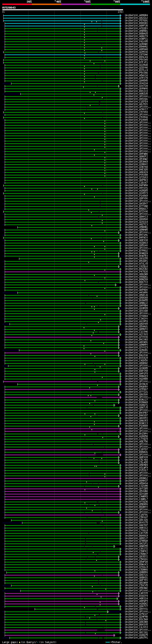Select hit label UniRef100_A9Y1V1

136,188
